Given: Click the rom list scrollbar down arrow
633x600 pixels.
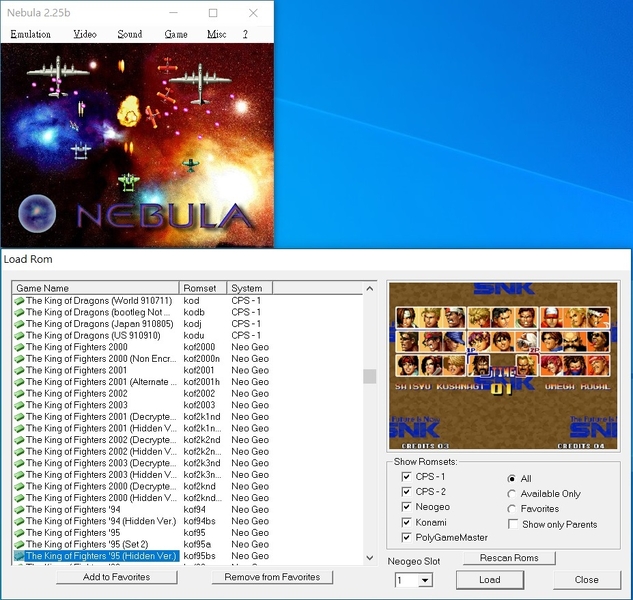Looking at the screenshot, I should coord(369,558).
